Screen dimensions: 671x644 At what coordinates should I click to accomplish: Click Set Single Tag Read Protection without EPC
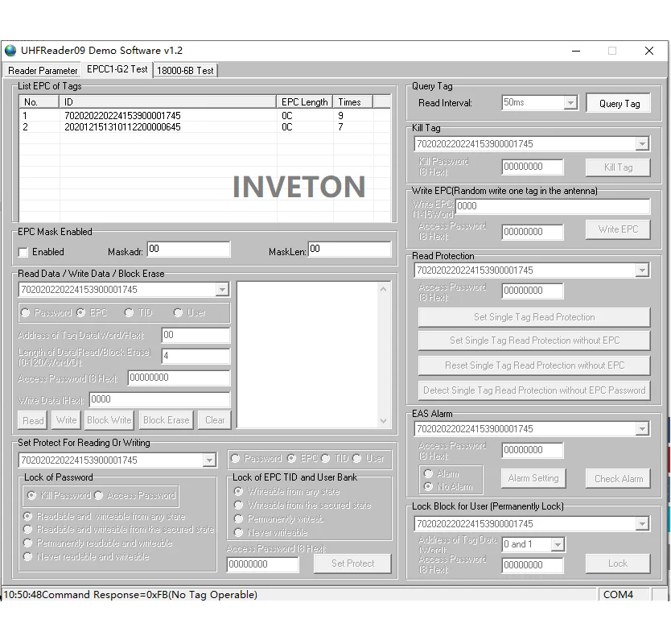(534, 341)
